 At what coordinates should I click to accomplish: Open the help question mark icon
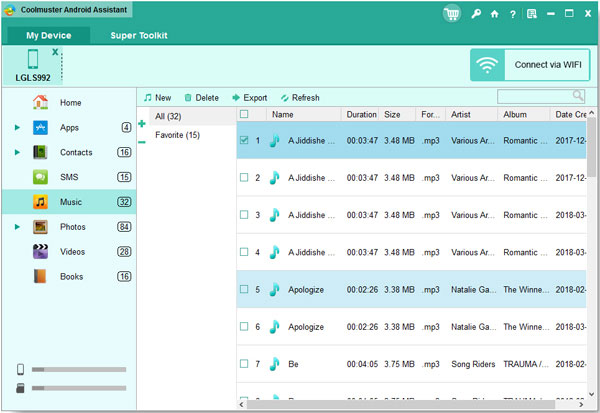tap(512, 15)
